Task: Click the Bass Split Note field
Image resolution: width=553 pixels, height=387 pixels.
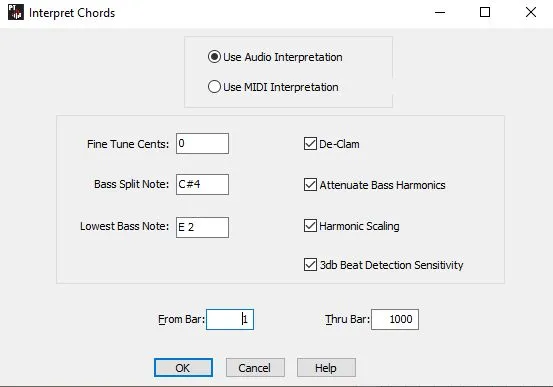Action: tap(202, 184)
